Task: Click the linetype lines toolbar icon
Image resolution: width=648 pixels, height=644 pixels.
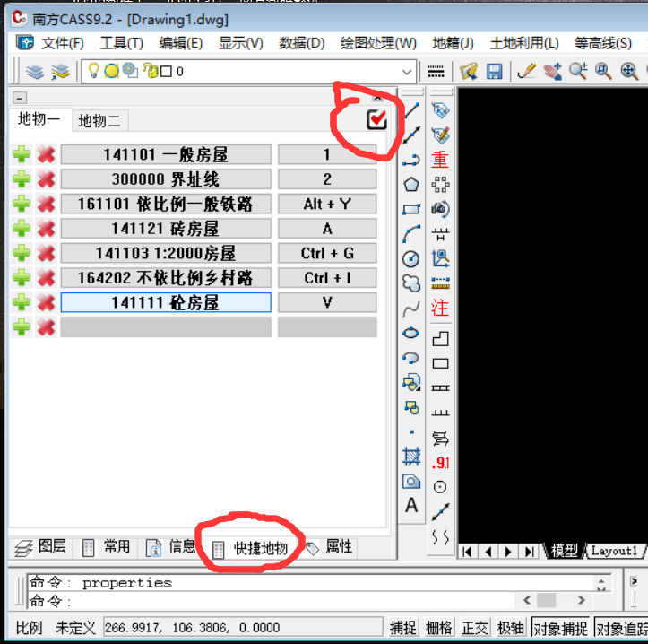Action: click(436, 72)
